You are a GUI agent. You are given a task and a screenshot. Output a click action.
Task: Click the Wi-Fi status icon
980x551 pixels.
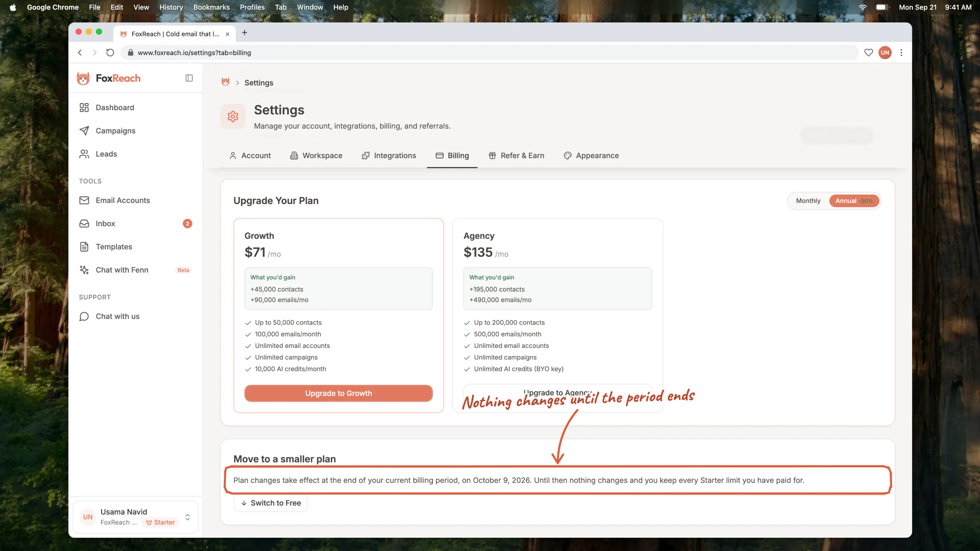point(863,7)
